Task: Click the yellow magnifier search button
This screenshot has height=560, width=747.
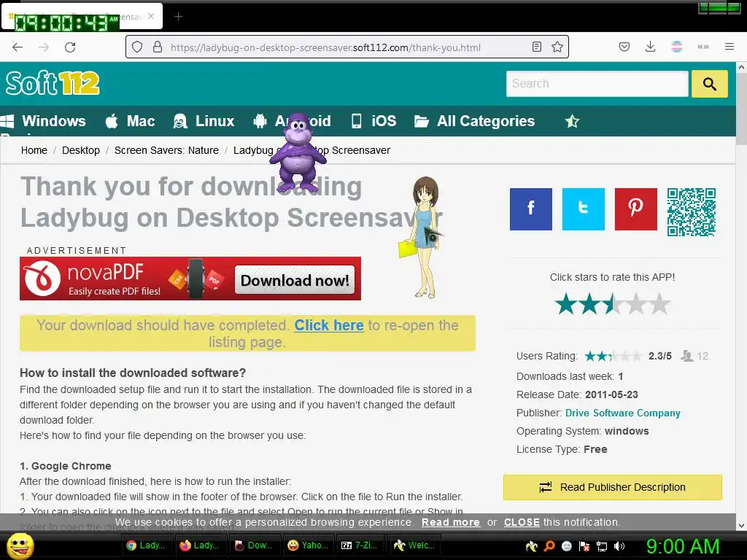Action: click(x=709, y=84)
